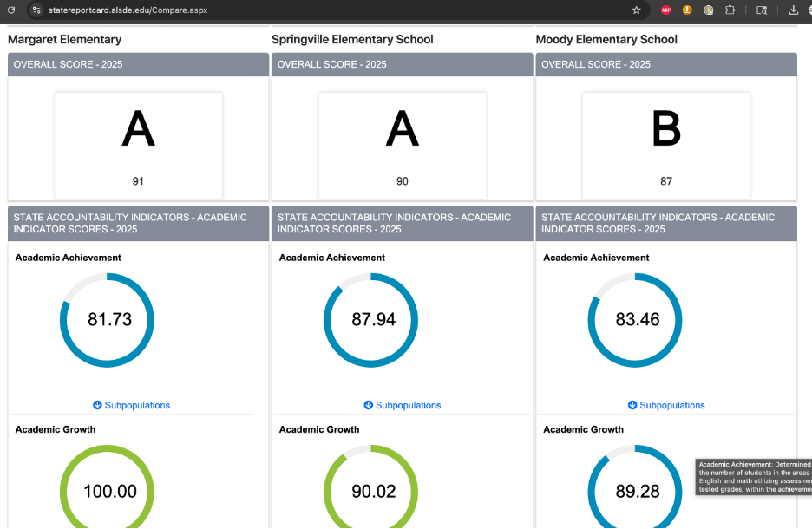The width and height of the screenshot is (812, 529).
Task: Expand Subpopulations under Springville Elementary Academic Achievement
Action: coord(402,405)
